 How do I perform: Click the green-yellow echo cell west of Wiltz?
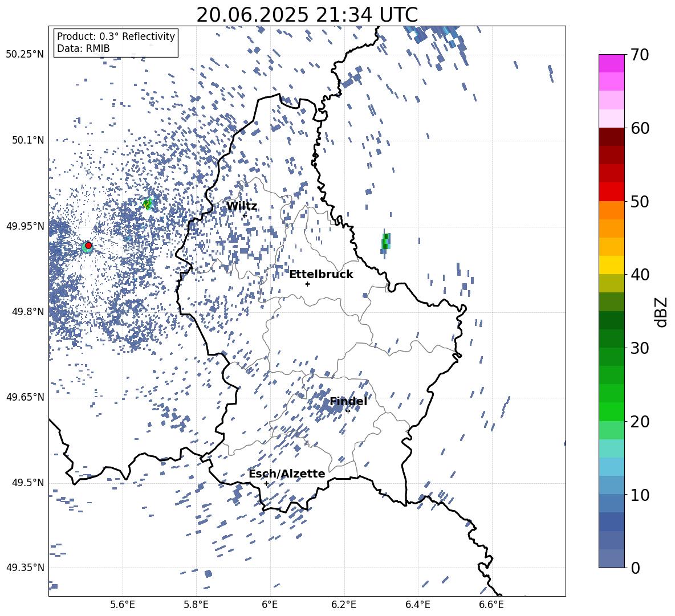(x=148, y=203)
